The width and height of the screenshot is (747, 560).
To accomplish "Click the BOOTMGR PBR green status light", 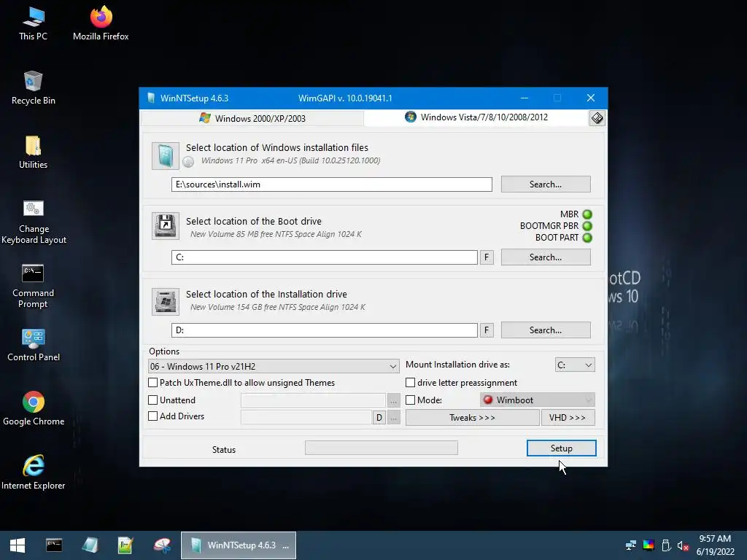I will tap(587, 226).
